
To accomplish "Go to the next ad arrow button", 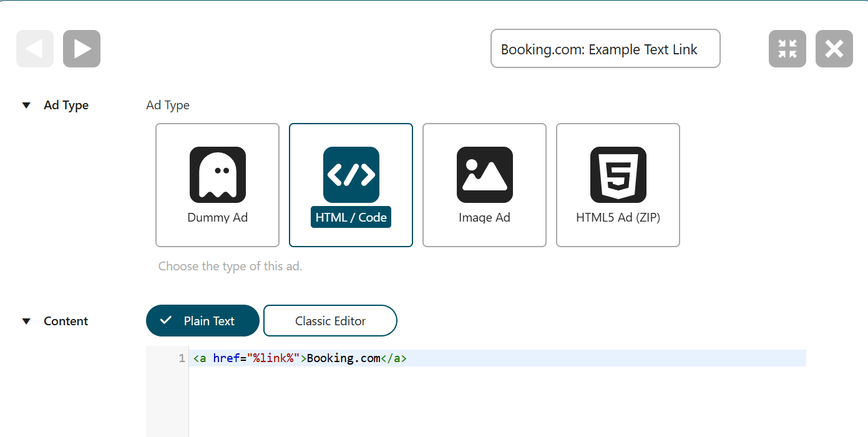I will pos(82,49).
